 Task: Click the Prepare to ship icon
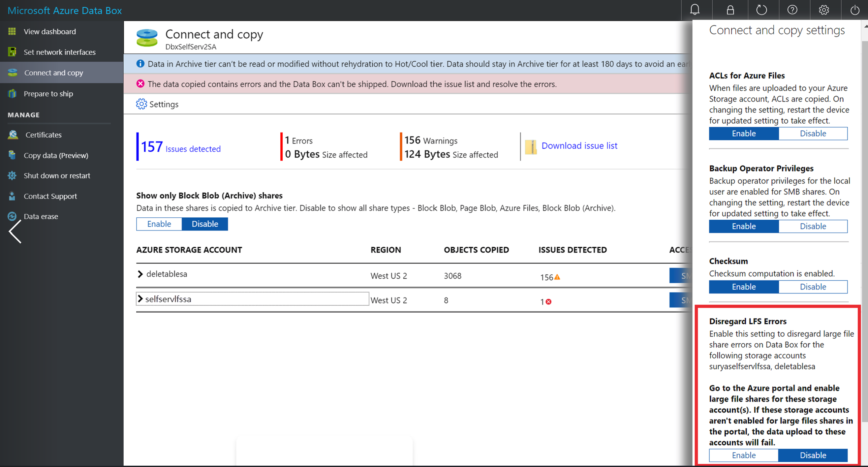[13, 93]
